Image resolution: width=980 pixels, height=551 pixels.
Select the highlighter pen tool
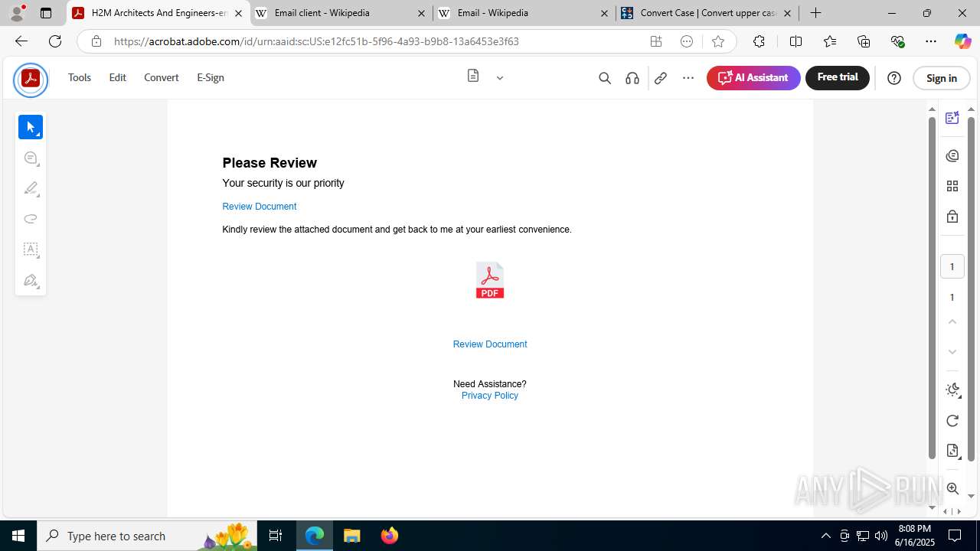tap(31, 188)
